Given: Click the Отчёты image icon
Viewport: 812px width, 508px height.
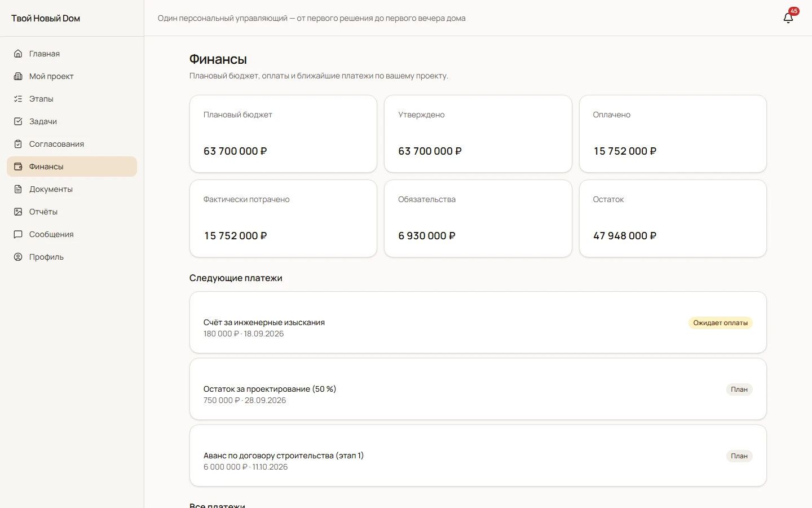Looking at the screenshot, I should click(x=18, y=212).
